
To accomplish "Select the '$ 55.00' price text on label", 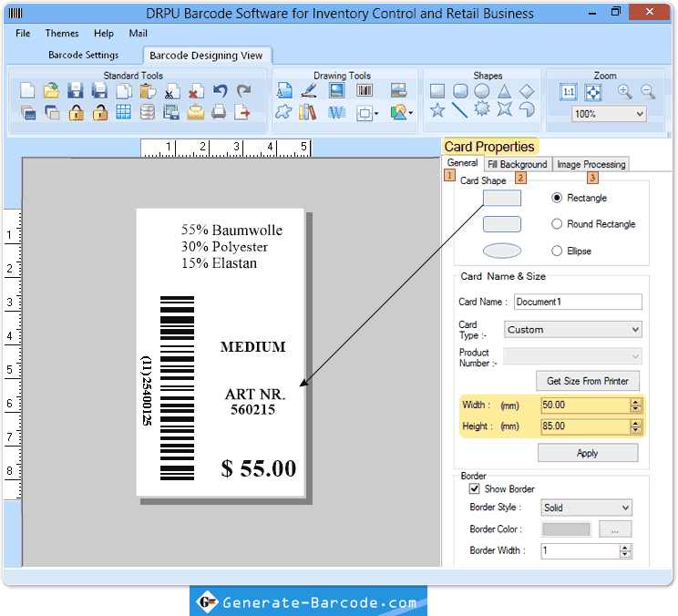I will tap(259, 468).
